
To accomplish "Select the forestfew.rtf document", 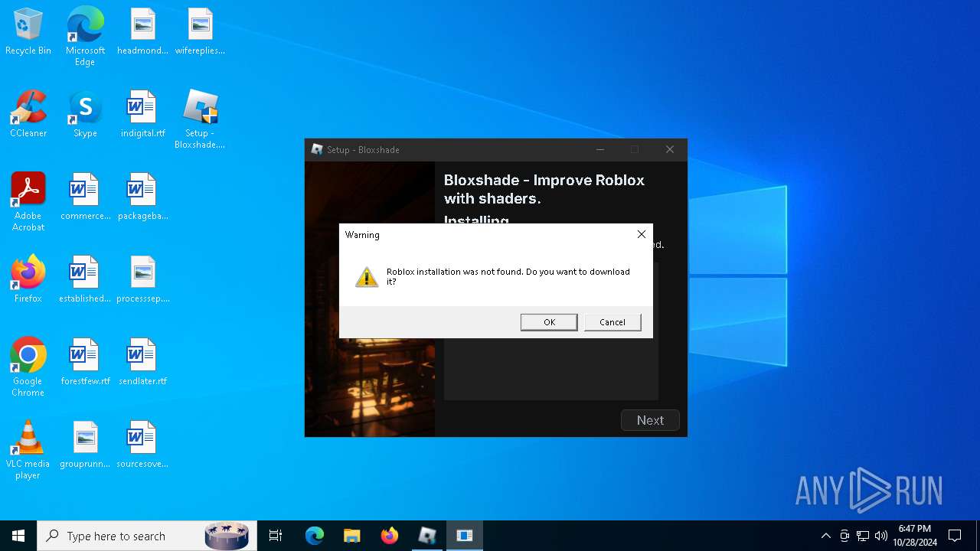I will (x=85, y=362).
